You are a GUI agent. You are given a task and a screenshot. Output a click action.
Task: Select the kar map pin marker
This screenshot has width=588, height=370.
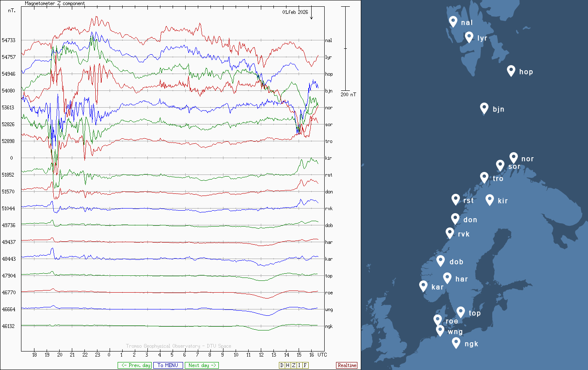[423, 286]
